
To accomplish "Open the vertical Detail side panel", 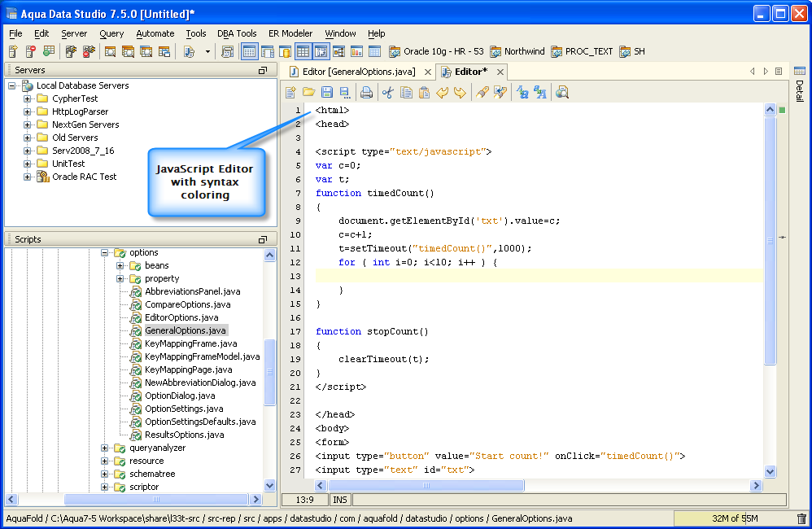I will (x=800, y=91).
